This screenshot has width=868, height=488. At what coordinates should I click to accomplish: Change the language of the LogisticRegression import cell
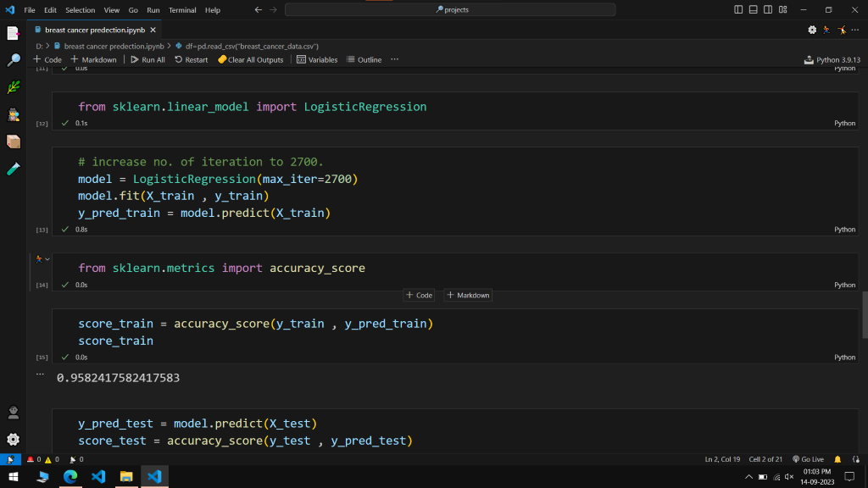(845, 124)
